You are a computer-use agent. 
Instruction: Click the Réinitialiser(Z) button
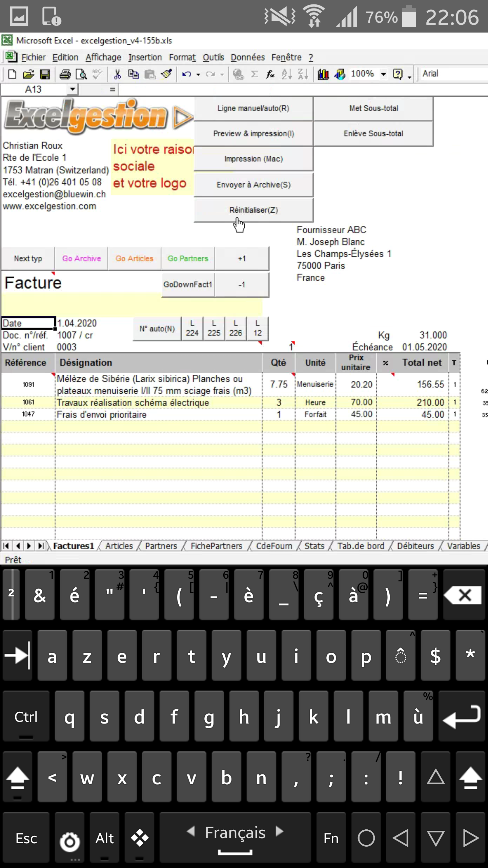pos(253,210)
